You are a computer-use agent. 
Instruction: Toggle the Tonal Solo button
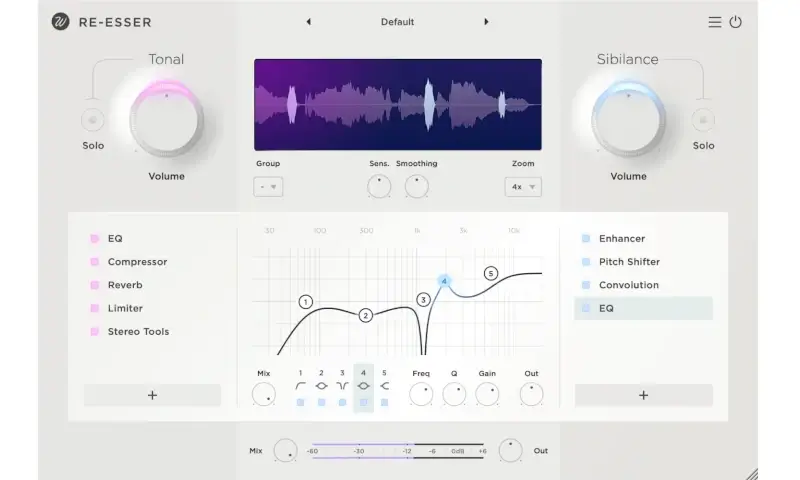93,120
